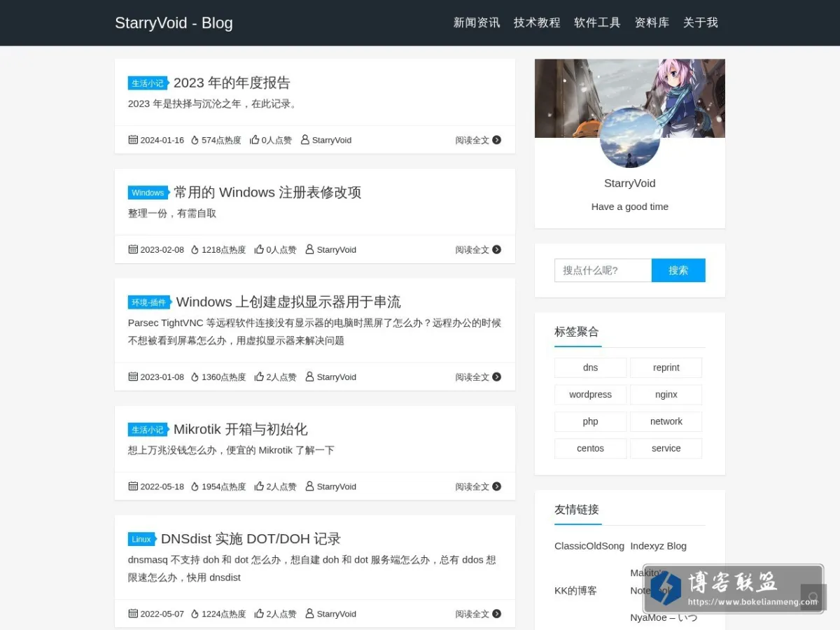The height and width of the screenshot is (630, 840).
Task: Select the service tag
Action: 666,449
